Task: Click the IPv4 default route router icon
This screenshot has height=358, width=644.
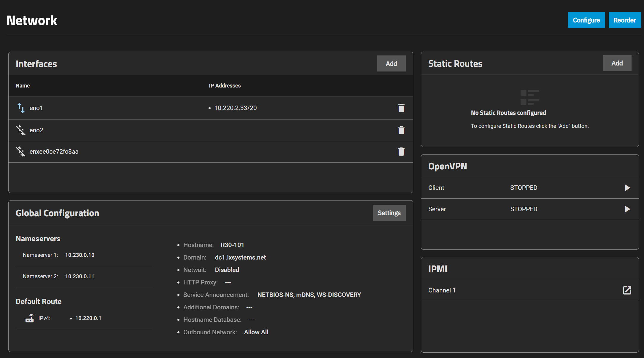Action: [30, 318]
